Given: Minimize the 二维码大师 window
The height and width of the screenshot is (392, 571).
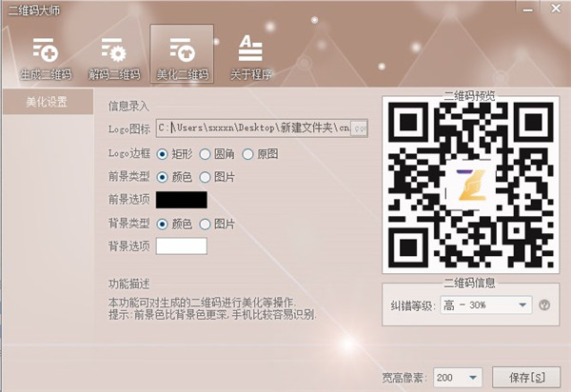Looking at the screenshot, I should click(527, 10).
